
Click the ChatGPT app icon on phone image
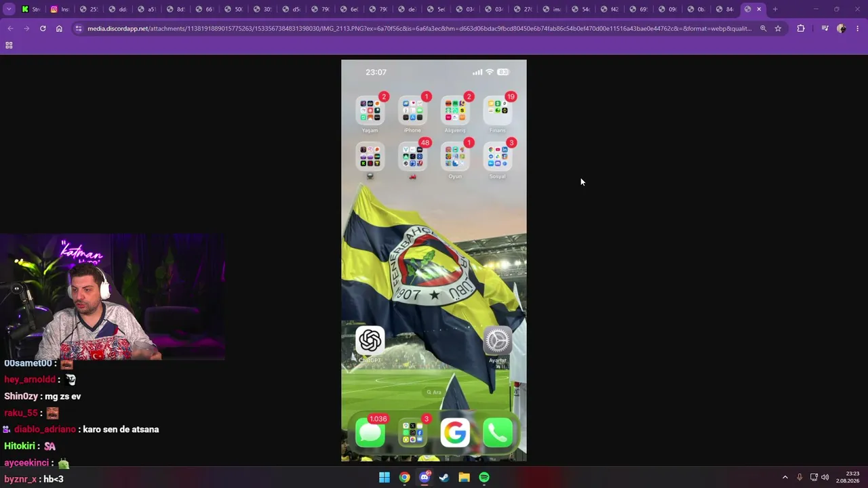coord(370,340)
